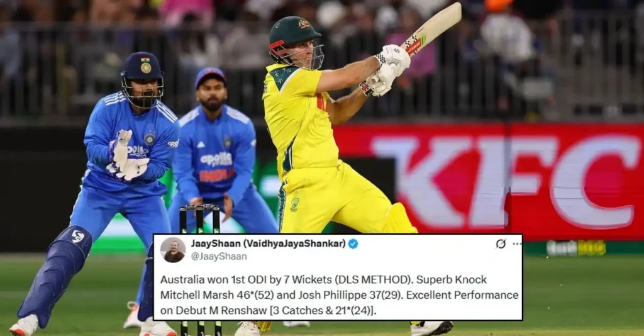Click the blue verified badge
Screen dimensions: 644x336
tap(353, 244)
